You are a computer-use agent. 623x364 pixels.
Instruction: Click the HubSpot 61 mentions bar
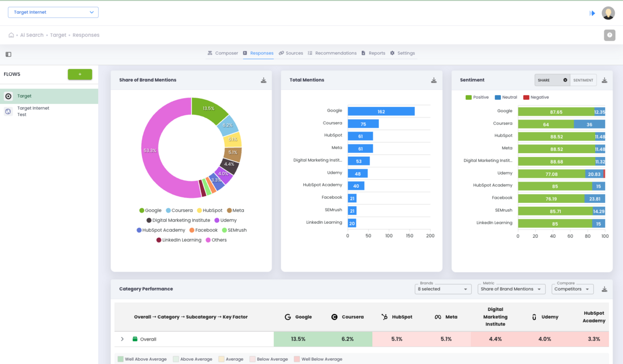[x=360, y=136]
